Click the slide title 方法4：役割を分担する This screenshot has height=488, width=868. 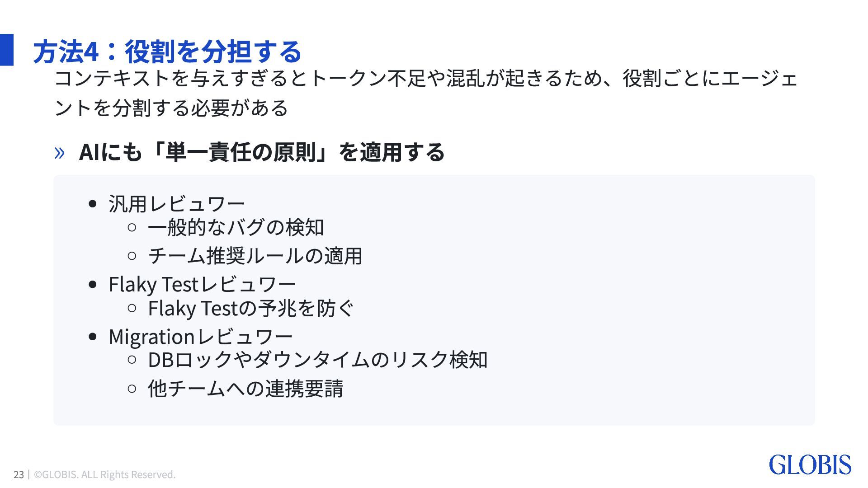click(167, 51)
